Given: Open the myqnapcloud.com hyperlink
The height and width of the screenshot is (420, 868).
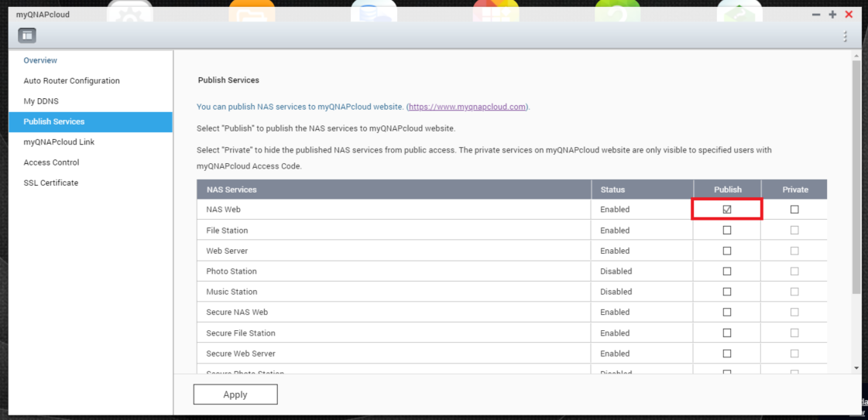Looking at the screenshot, I should pos(467,107).
